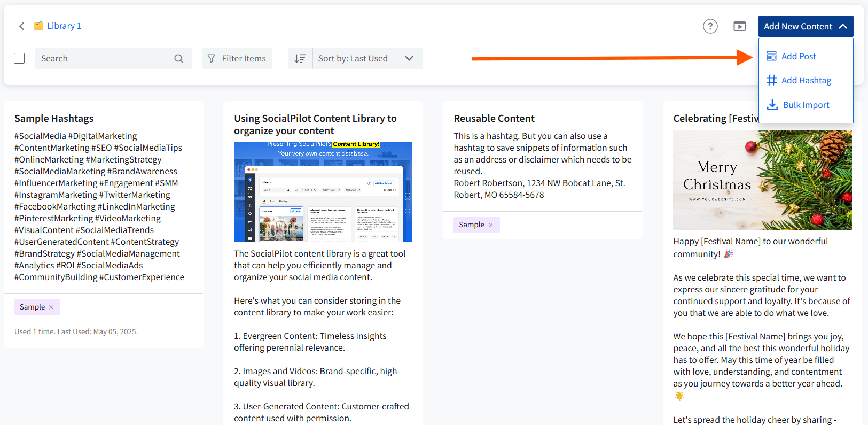This screenshot has width=868, height=425.
Task: Click the magnifier search icon
Action: [x=178, y=58]
